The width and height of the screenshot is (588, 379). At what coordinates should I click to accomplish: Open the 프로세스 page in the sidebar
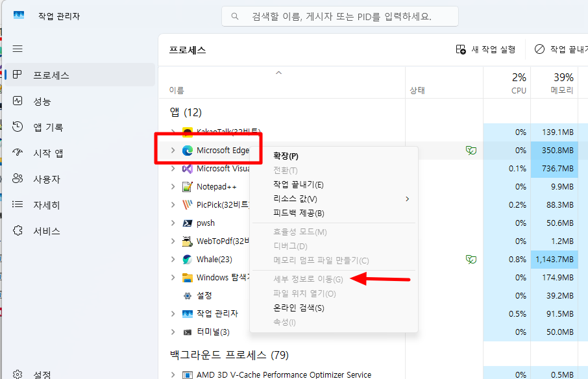pyautogui.click(x=80, y=75)
